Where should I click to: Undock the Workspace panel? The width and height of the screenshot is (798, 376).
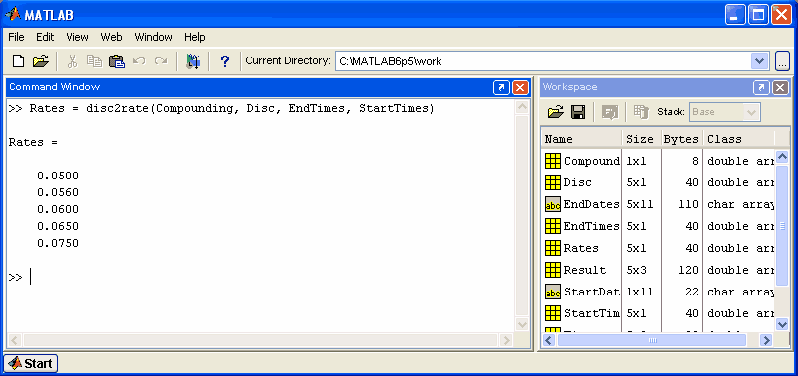(761, 88)
